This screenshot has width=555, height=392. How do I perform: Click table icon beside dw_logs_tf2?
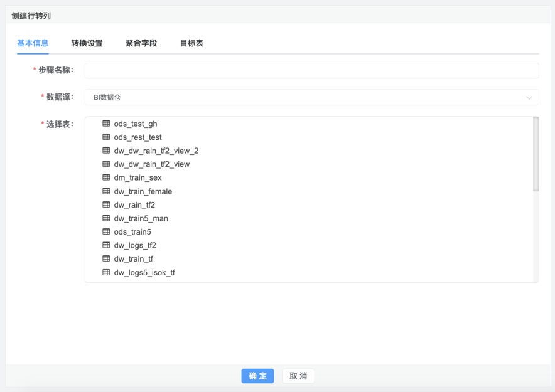[106, 245]
